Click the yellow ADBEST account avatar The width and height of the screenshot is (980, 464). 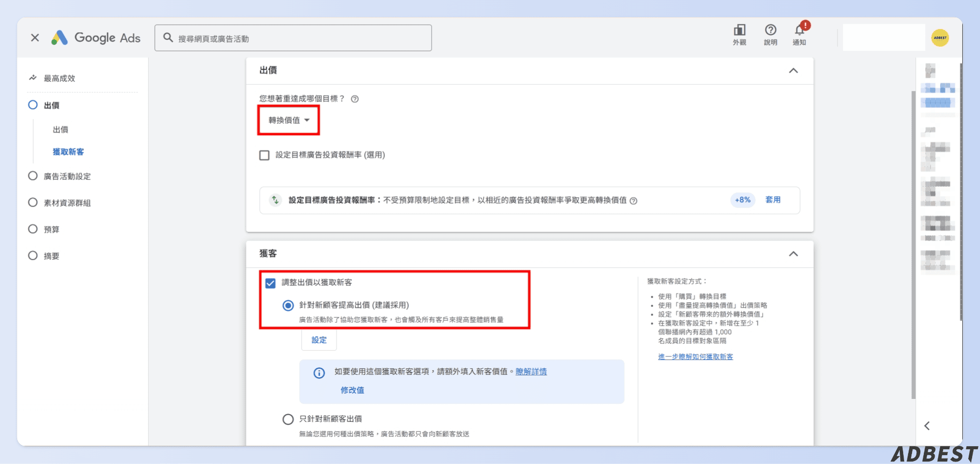pyautogui.click(x=940, y=38)
